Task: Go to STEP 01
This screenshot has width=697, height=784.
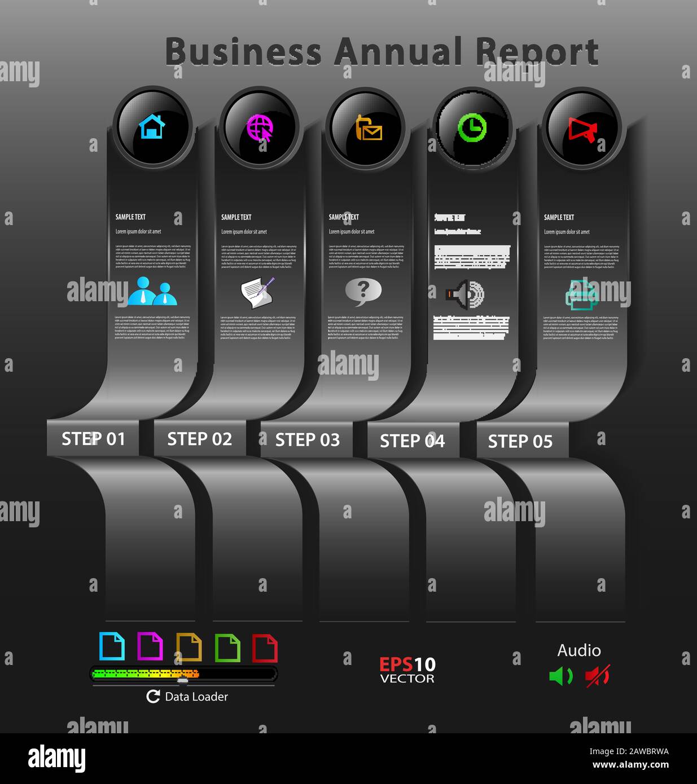Action: (93, 438)
